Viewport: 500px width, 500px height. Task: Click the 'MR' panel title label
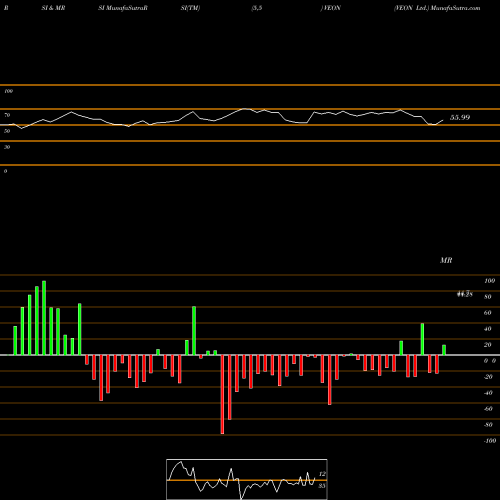pos(446,260)
